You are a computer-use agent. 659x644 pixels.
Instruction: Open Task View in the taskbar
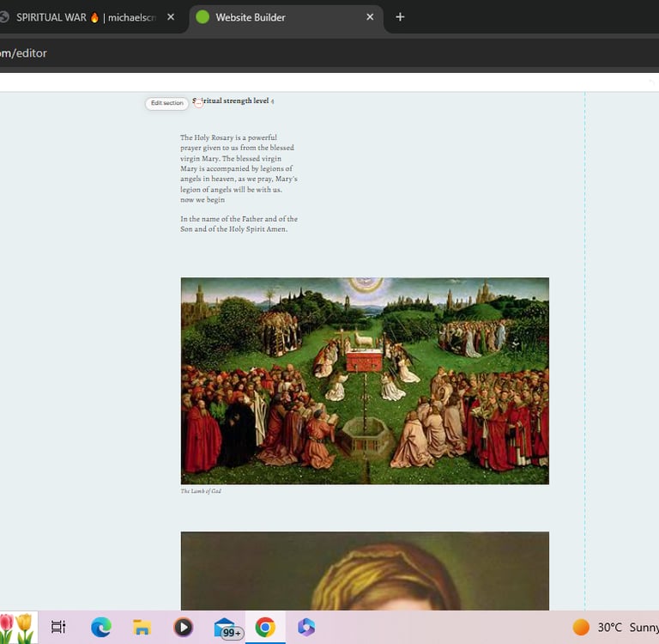coord(58,627)
